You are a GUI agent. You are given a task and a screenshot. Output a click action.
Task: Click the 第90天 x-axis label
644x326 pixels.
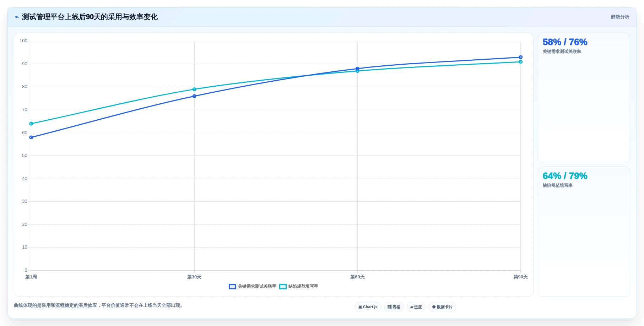(521, 277)
